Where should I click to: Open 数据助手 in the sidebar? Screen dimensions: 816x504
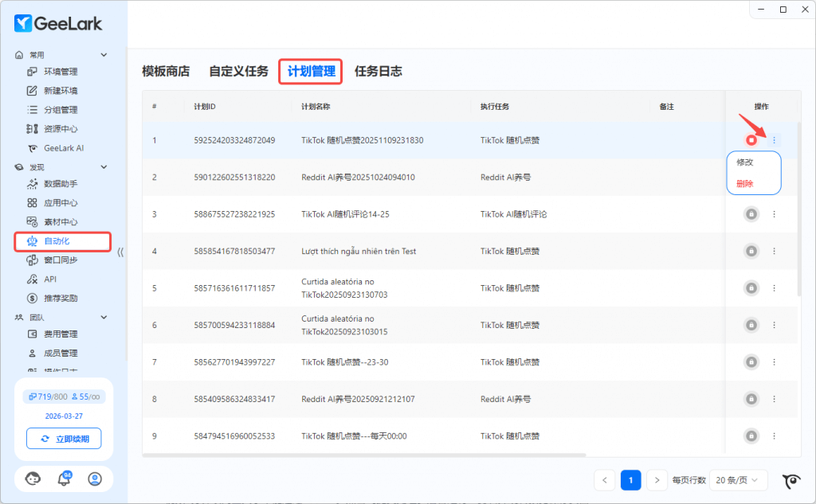click(61, 184)
